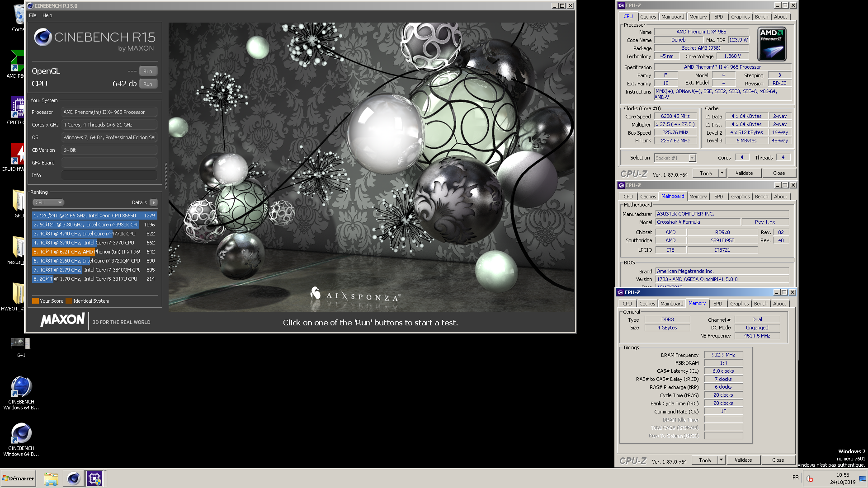Open the AMD PS desktop shortcut
Viewport: 868px width, 488px height.
point(17,61)
